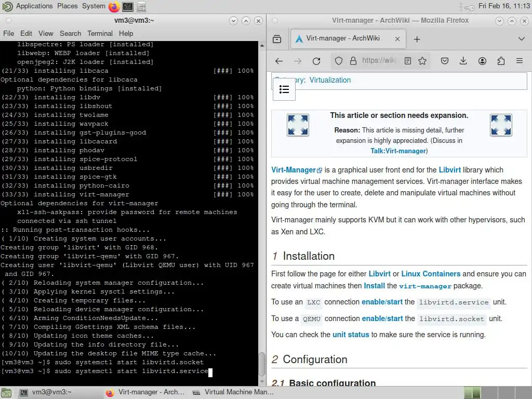This screenshot has width=532, height=399.
Task: Open Firefox downloads panel
Action: point(463,61)
